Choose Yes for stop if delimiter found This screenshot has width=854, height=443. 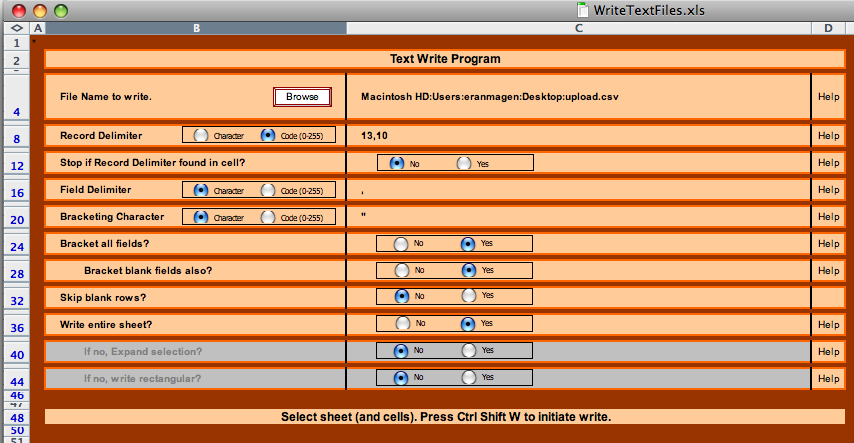click(464, 162)
